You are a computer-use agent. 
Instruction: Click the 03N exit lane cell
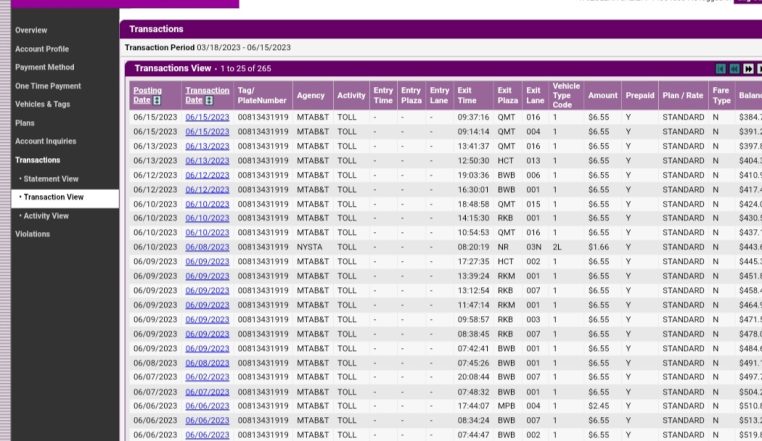coord(534,247)
